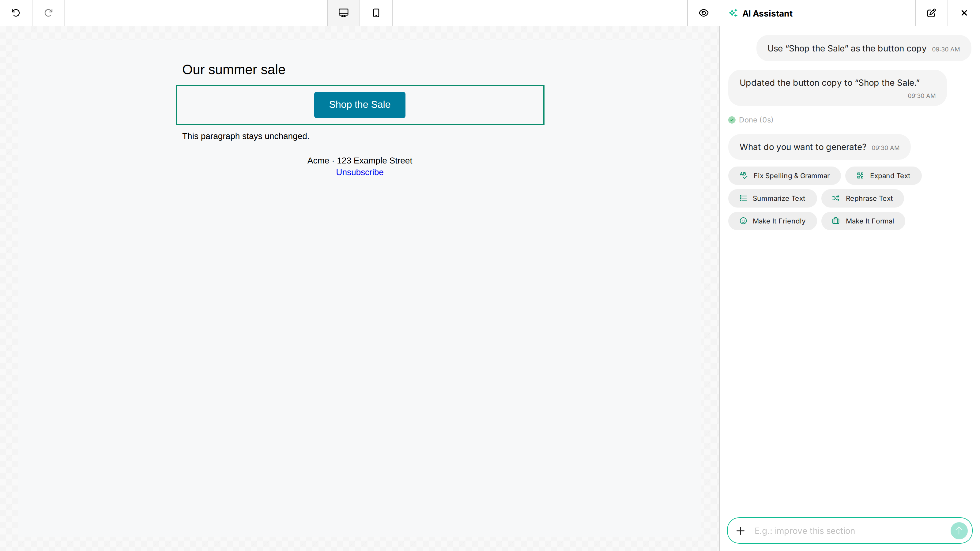Redo the last undone change
This screenshot has height=551, width=980.
coord(48,13)
